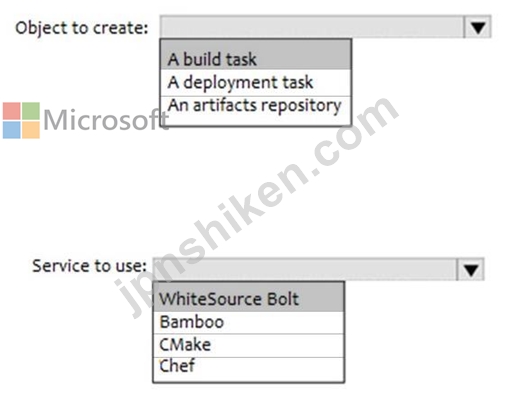The width and height of the screenshot is (518, 402).
Task: Select WhiteSource Bolt from the service list
Action: click(248, 298)
